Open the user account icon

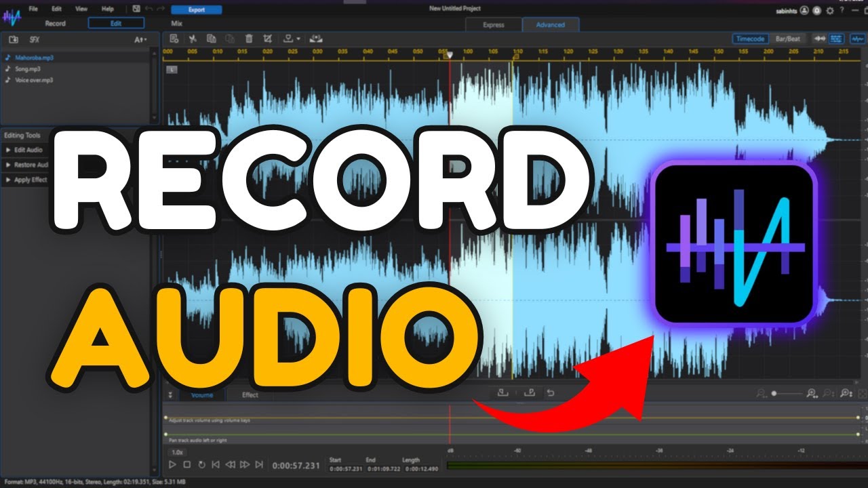tap(804, 10)
